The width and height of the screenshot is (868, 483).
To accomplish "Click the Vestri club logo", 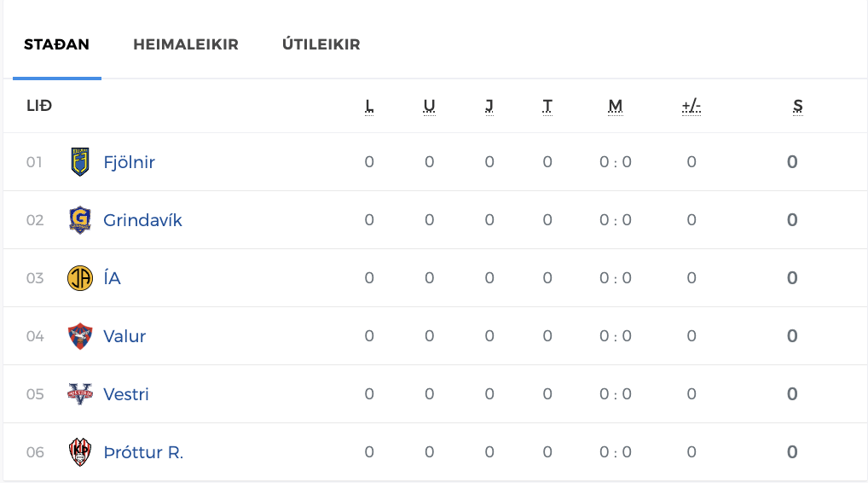I will pos(79,394).
